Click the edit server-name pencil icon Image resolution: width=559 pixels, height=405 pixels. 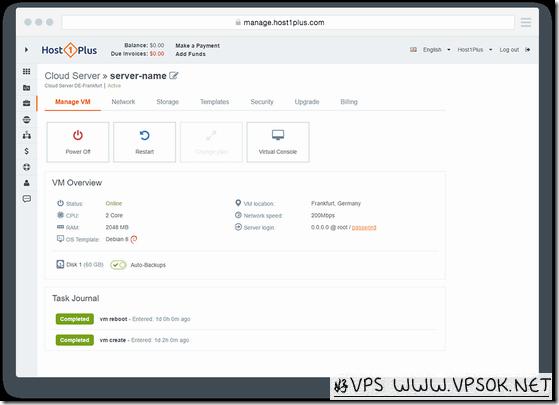point(174,76)
